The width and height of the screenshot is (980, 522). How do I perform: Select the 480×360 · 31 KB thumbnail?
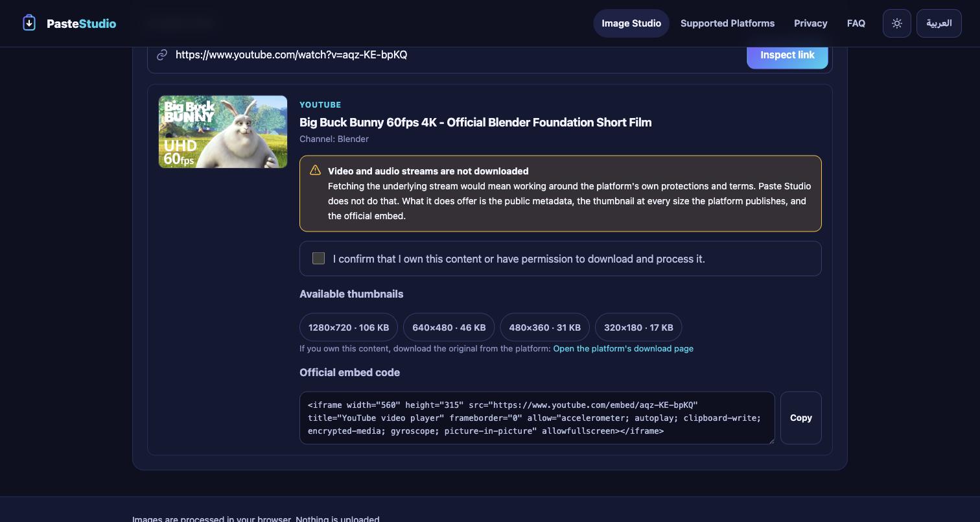545,327
